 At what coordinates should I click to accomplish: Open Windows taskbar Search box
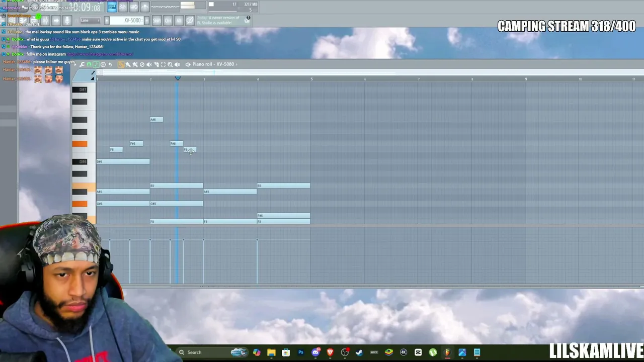tap(211, 352)
